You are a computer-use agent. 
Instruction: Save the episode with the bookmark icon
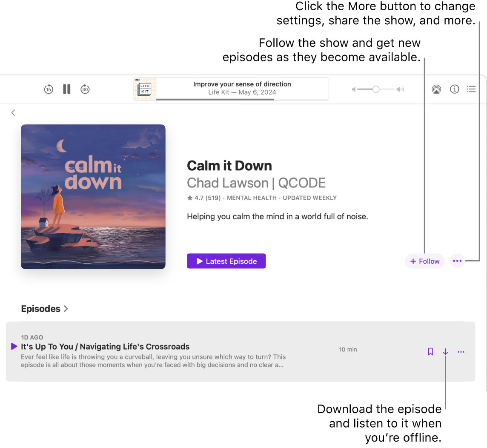click(x=430, y=352)
